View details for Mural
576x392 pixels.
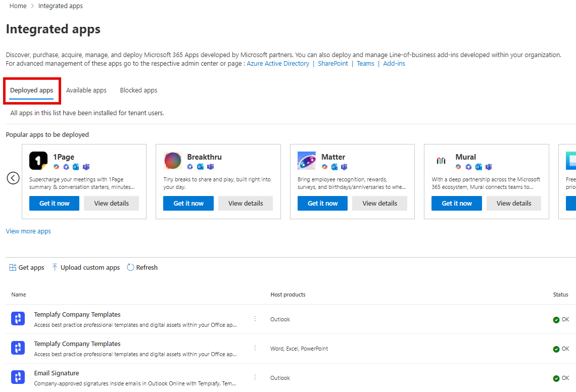click(514, 204)
